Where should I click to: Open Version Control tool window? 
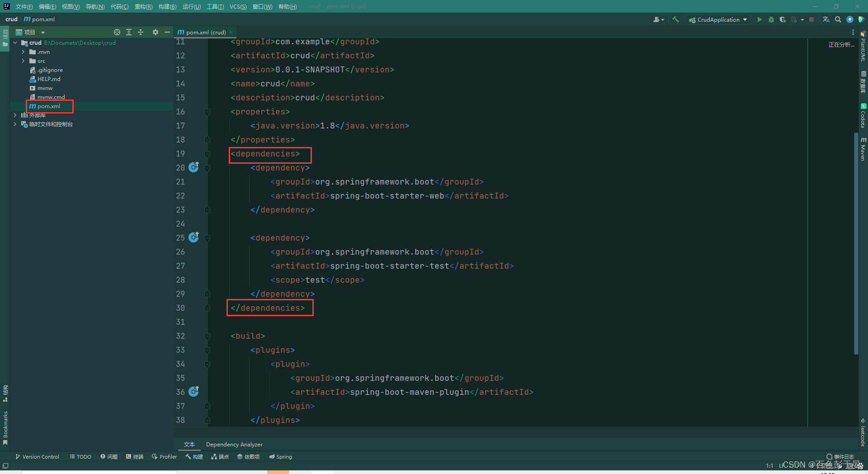tap(37, 457)
